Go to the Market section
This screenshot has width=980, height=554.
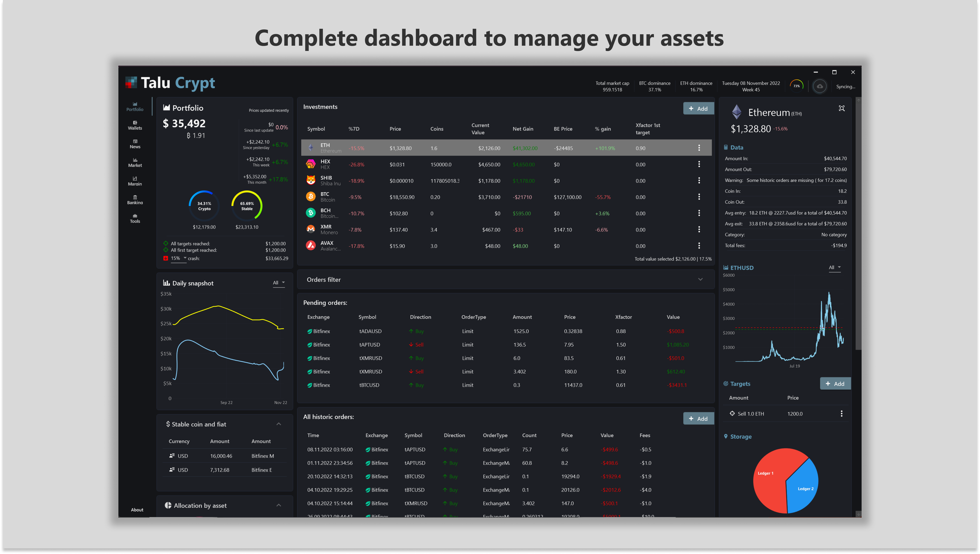[x=135, y=163]
